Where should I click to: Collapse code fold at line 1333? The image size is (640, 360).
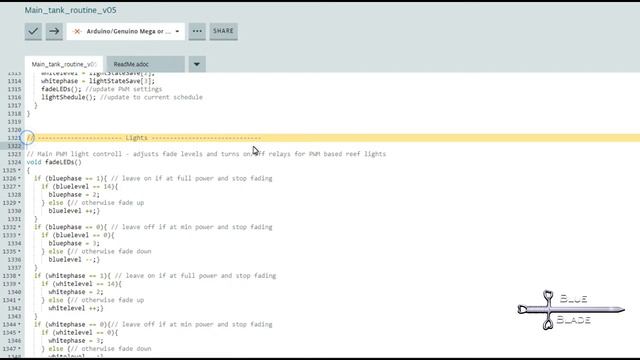19,235
